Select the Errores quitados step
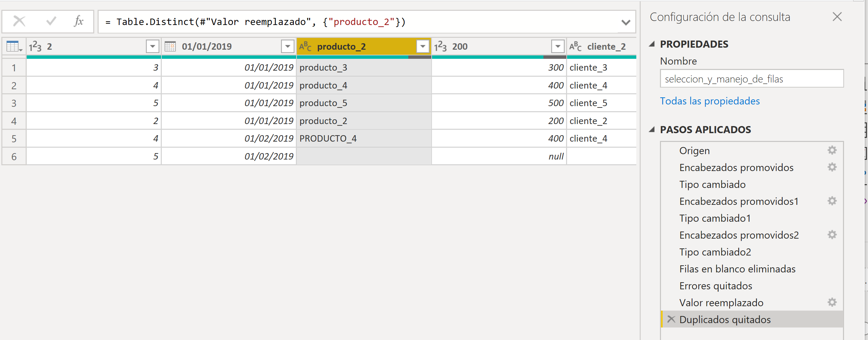 tap(751, 286)
